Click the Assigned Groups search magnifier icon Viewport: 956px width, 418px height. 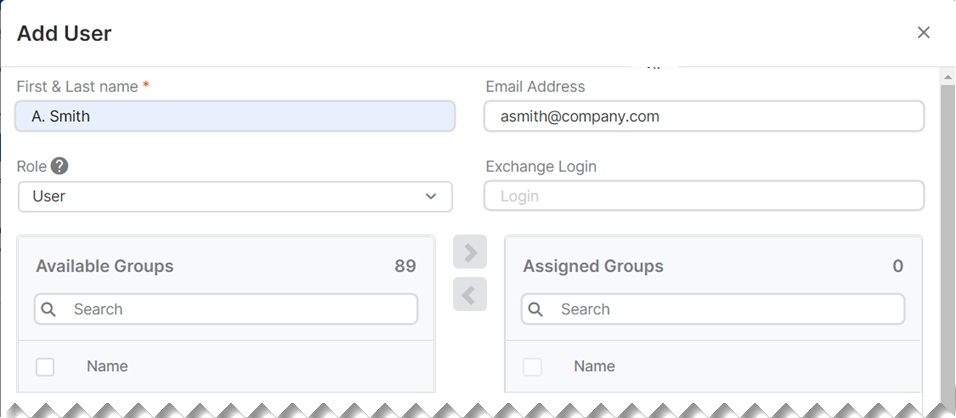[535, 309]
